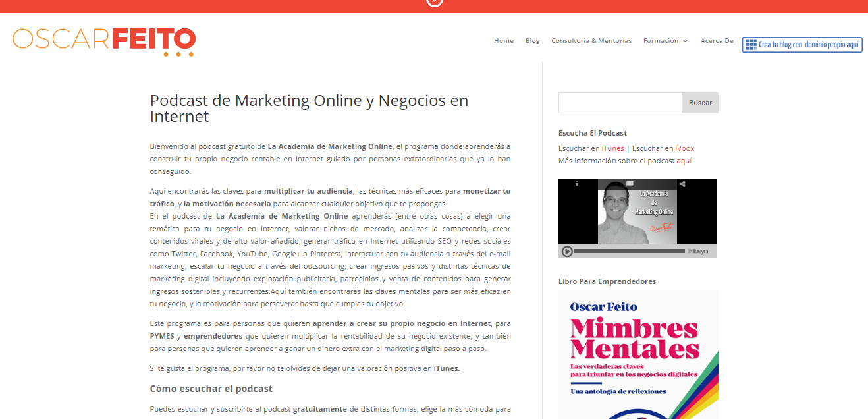Click the Oscar Feito logo
Viewport: 868px width, 419px height.
point(104,40)
